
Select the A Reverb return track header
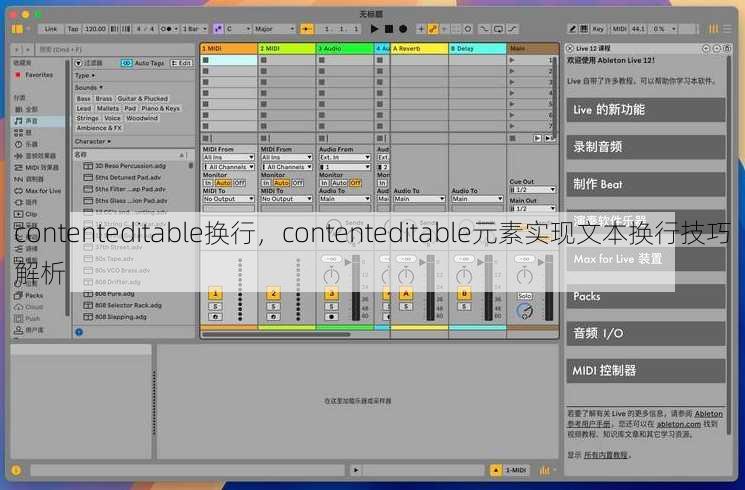[419, 48]
